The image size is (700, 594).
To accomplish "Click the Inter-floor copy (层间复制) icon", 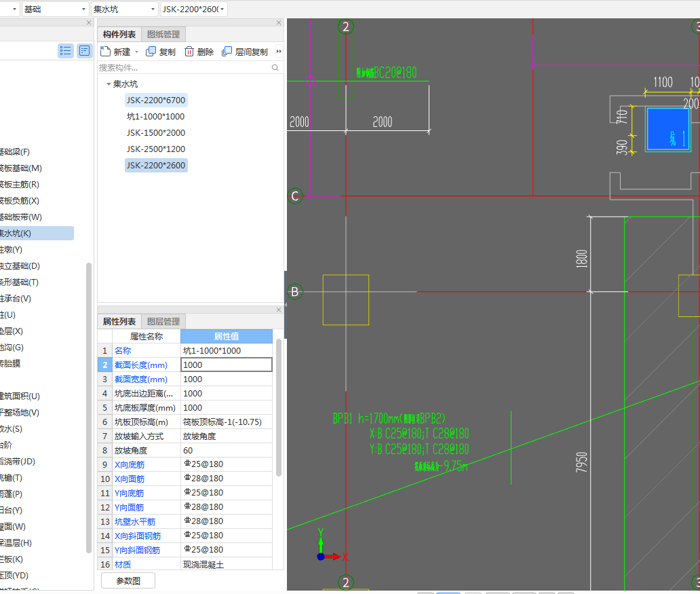I will (227, 52).
